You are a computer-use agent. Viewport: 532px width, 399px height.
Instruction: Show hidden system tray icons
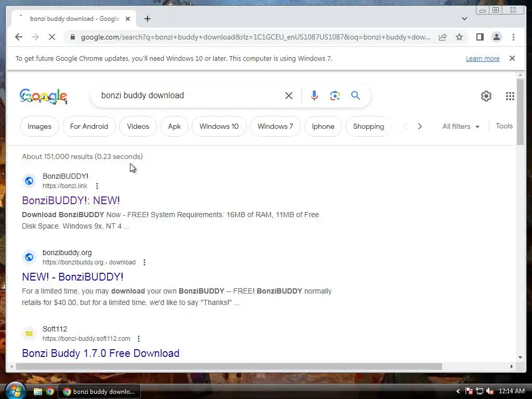[458, 391]
